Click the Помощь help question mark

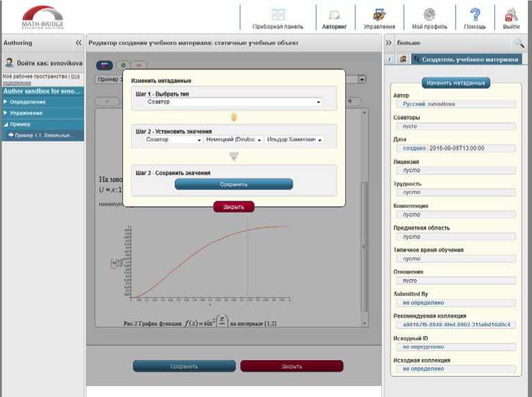pyautogui.click(x=474, y=15)
